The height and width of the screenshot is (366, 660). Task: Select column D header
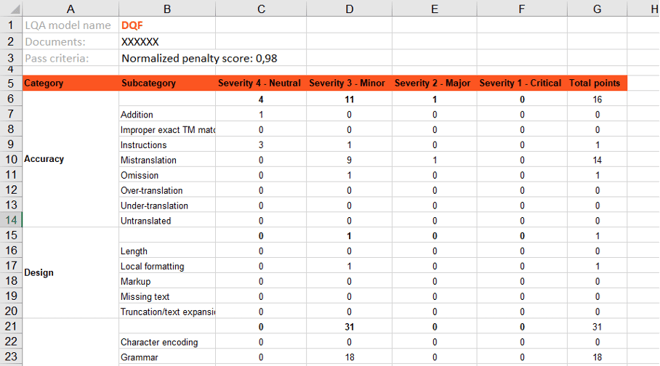click(x=349, y=9)
